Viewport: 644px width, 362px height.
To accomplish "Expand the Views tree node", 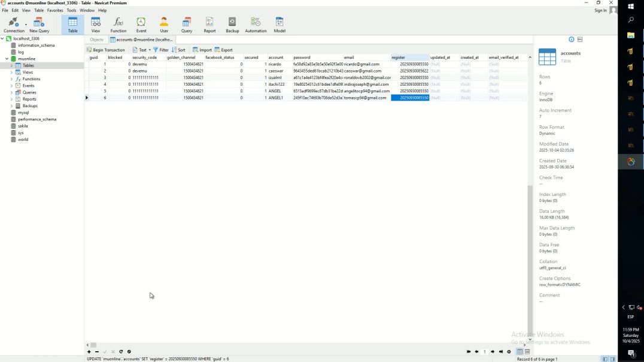I will click(x=11, y=73).
